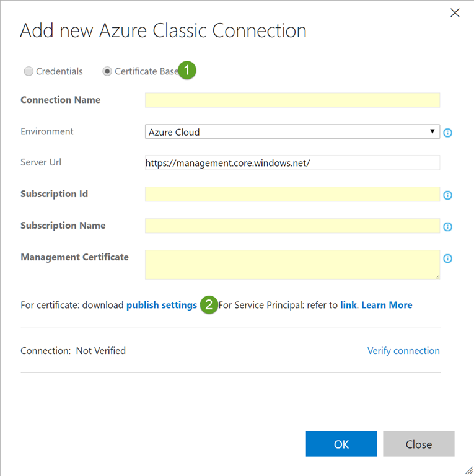Click the info icon beside Subscription Name
The height and width of the screenshot is (476, 474).
coord(447,227)
